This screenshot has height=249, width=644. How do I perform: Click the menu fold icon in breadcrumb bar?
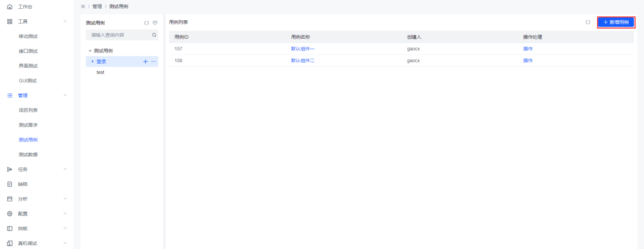tap(83, 6)
